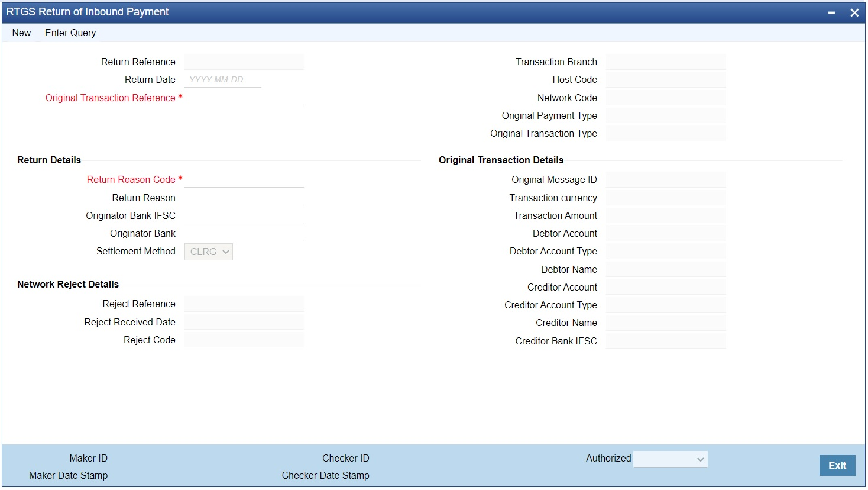Click the Creditor Name field
This screenshot has width=868, height=490.
(x=666, y=323)
